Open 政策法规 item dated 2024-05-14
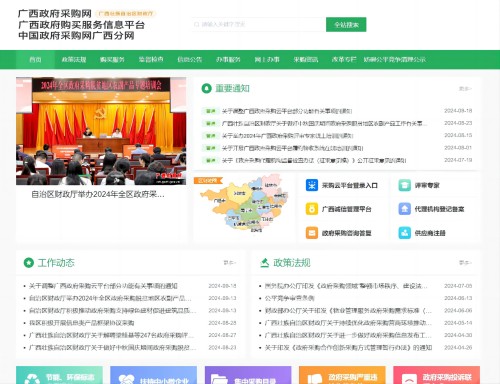This screenshot has height=384, width=500. [x=348, y=323]
